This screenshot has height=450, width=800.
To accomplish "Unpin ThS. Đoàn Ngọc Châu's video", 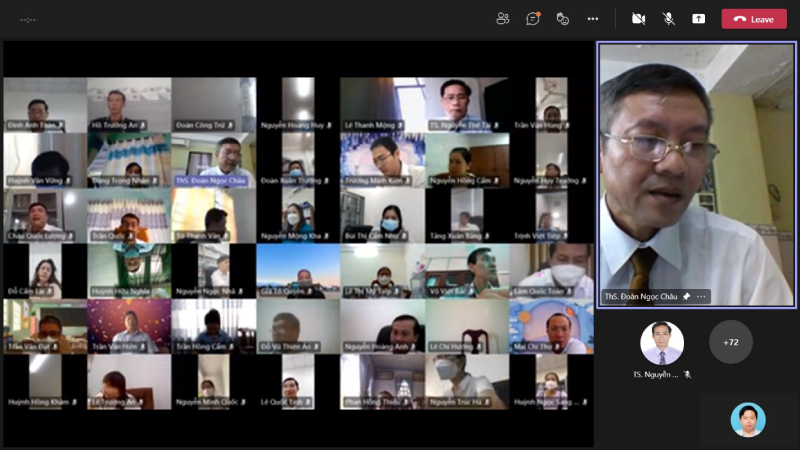I will pyautogui.click(x=687, y=297).
